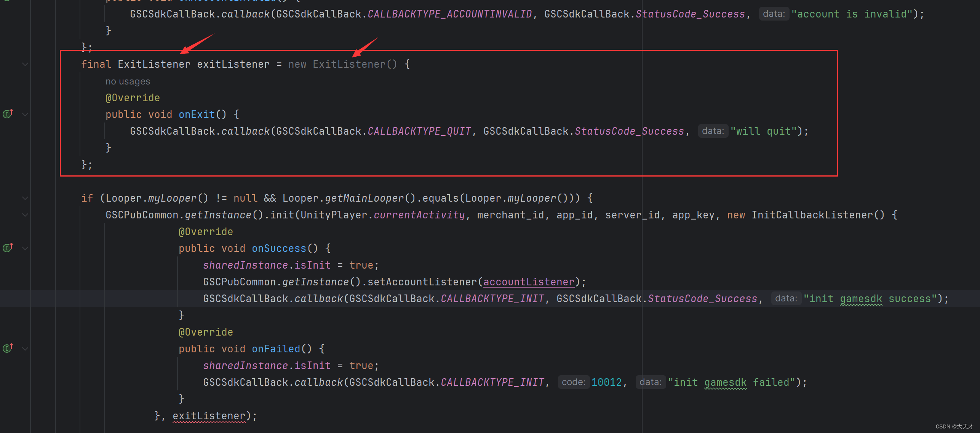Click the exitListener variable in its declaration
This screenshot has width=980, height=433.
(x=233, y=64)
